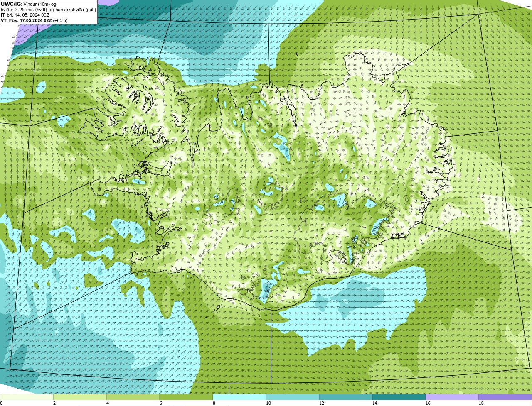Pick the 6–8 m/s olive green legend swatch
The height and width of the screenshot is (406, 532).
186,397
